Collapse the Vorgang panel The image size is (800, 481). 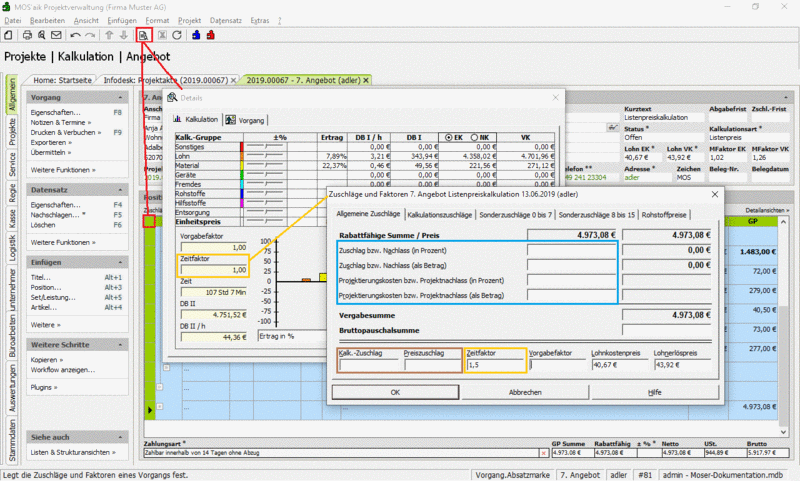(120, 97)
